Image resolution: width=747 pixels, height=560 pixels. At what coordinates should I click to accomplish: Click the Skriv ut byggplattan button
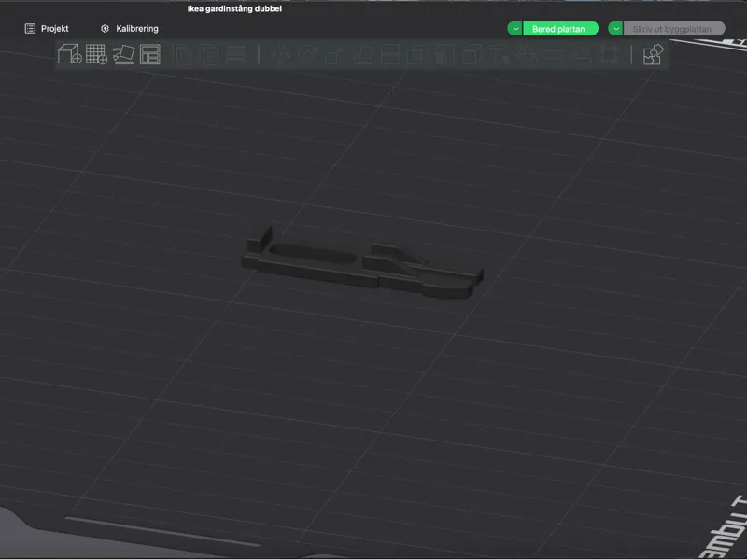(x=674, y=29)
